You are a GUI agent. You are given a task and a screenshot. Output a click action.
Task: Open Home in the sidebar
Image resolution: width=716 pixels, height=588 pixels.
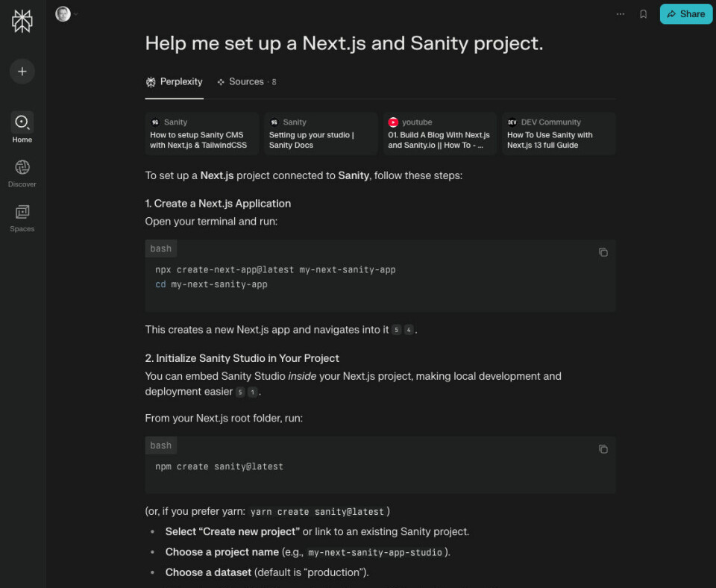(x=22, y=128)
